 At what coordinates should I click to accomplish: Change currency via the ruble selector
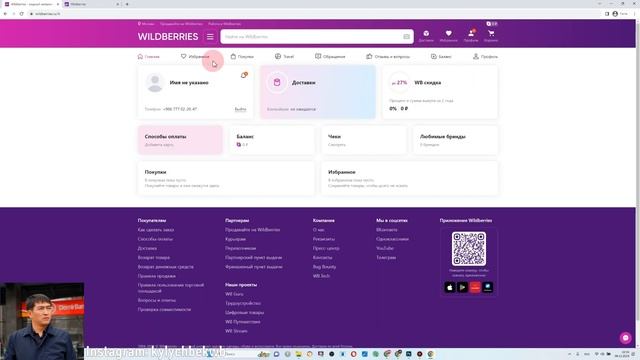492,24
